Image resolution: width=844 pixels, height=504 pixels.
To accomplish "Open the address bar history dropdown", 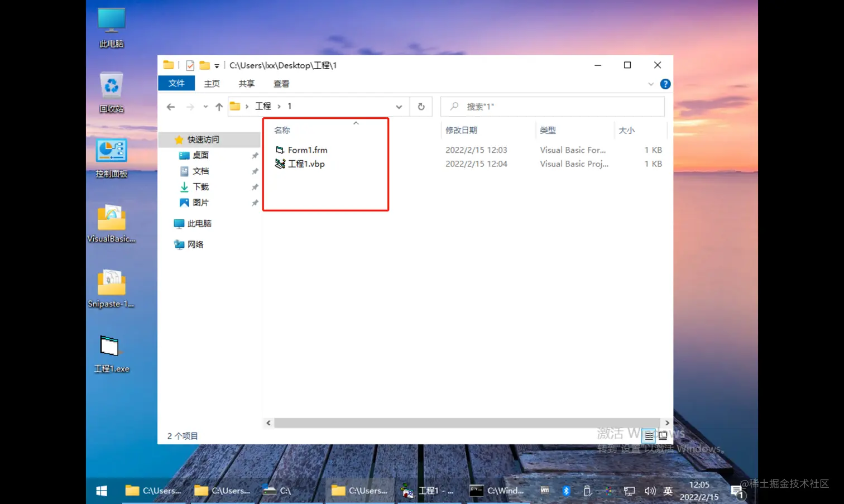I will [399, 107].
